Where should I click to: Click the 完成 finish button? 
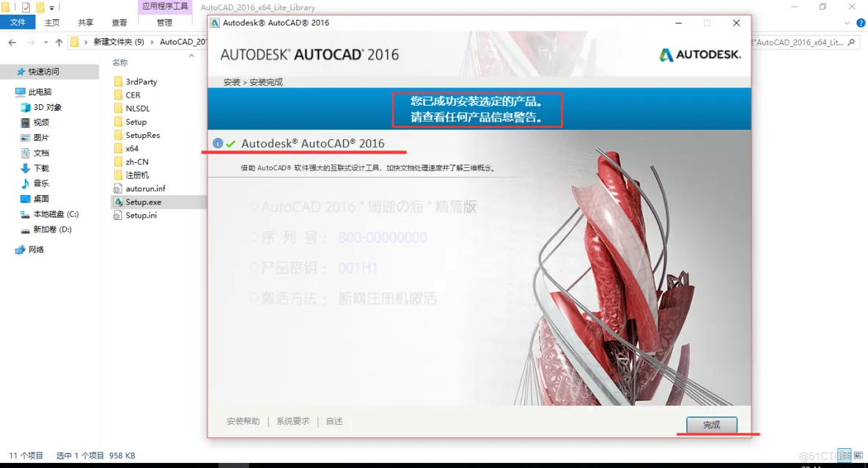click(711, 425)
